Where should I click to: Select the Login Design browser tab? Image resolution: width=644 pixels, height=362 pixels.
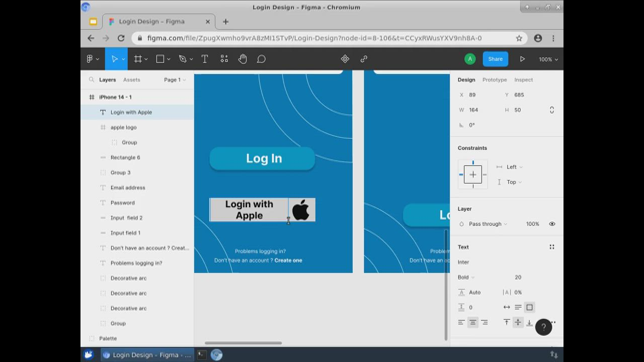point(158,22)
